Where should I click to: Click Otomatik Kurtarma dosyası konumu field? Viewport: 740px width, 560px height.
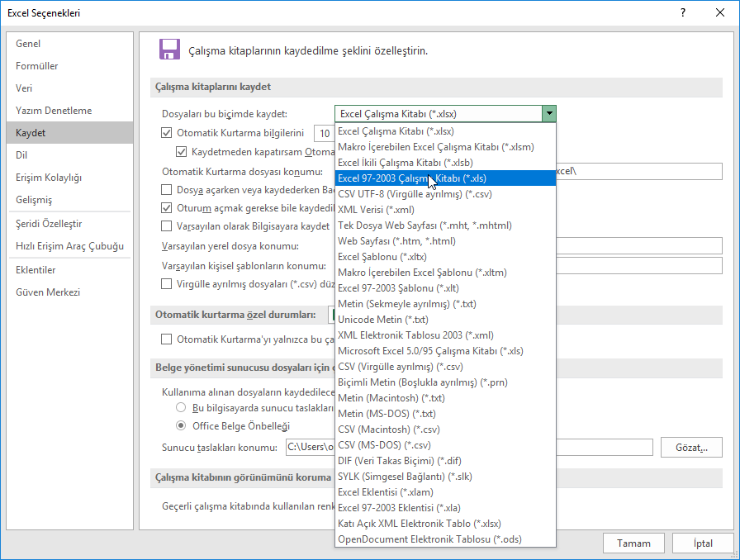pos(639,172)
